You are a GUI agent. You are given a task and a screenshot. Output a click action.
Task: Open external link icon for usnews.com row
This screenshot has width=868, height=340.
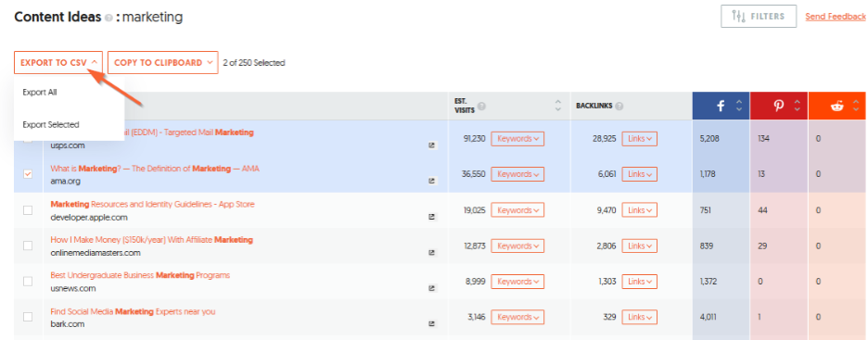[432, 289]
